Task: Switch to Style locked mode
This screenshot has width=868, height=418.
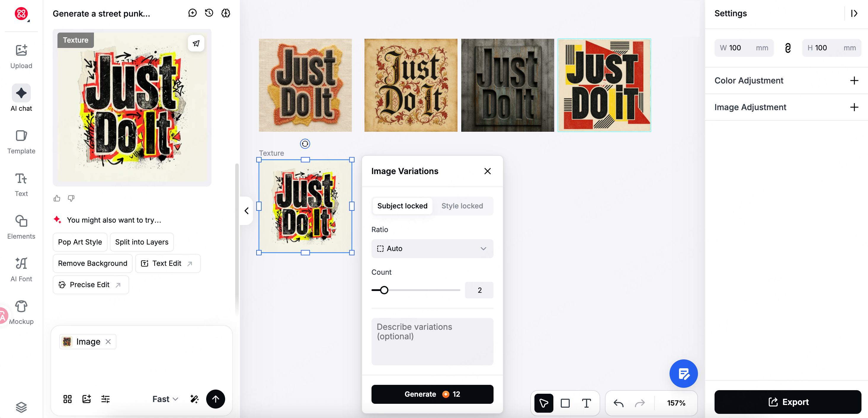Action: [462, 206]
